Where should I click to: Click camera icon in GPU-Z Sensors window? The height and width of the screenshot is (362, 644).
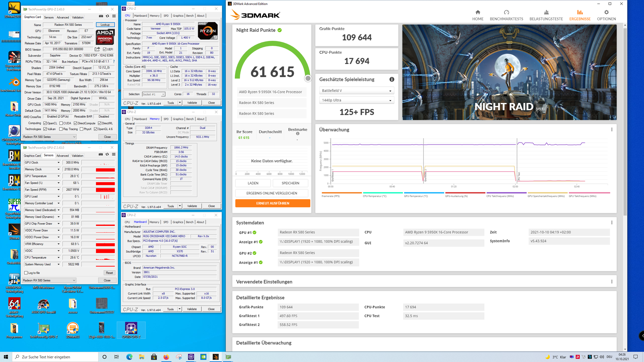(x=101, y=154)
